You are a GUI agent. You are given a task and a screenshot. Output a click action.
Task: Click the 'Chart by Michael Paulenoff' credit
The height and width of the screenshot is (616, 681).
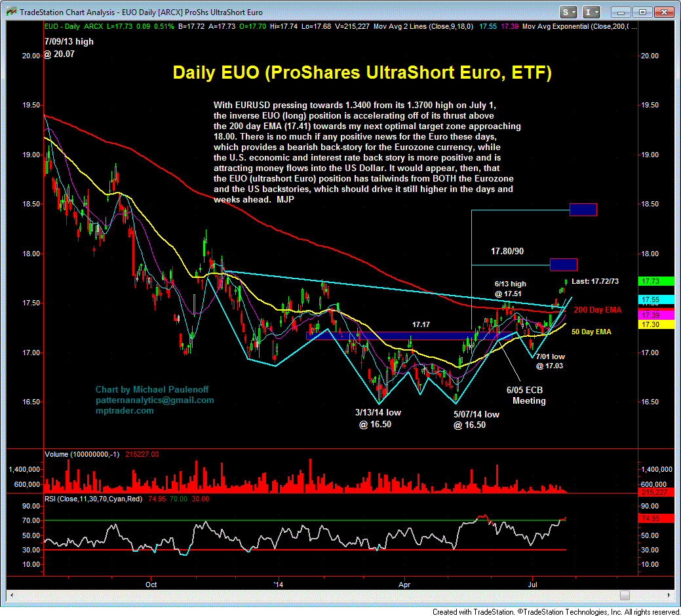pos(152,389)
